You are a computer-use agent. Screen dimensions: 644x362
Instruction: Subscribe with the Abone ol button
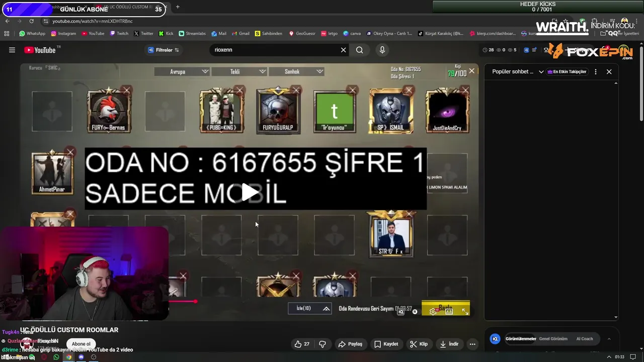click(81, 344)
